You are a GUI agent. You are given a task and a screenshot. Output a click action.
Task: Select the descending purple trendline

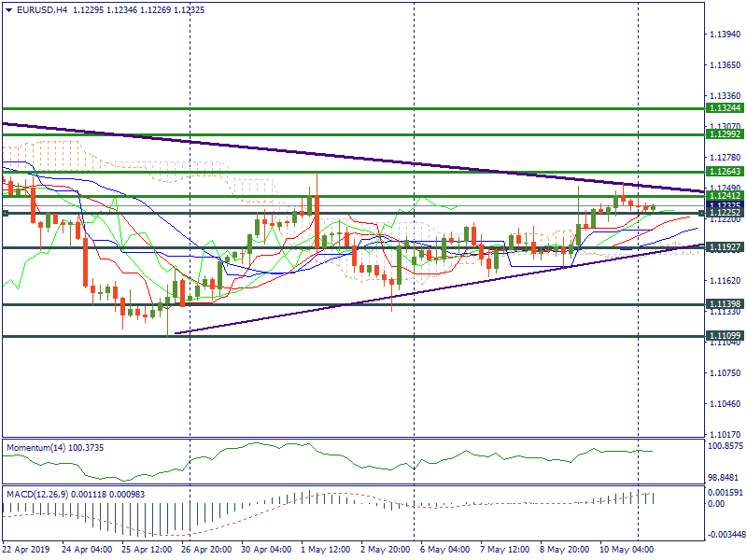click(280, 147)
